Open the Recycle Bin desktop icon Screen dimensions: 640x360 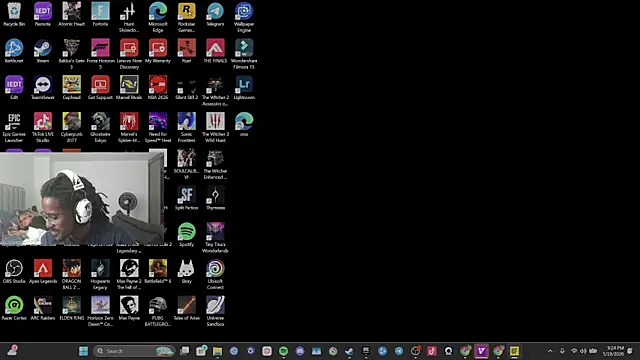pyautogui.click(x=14, y=14)
